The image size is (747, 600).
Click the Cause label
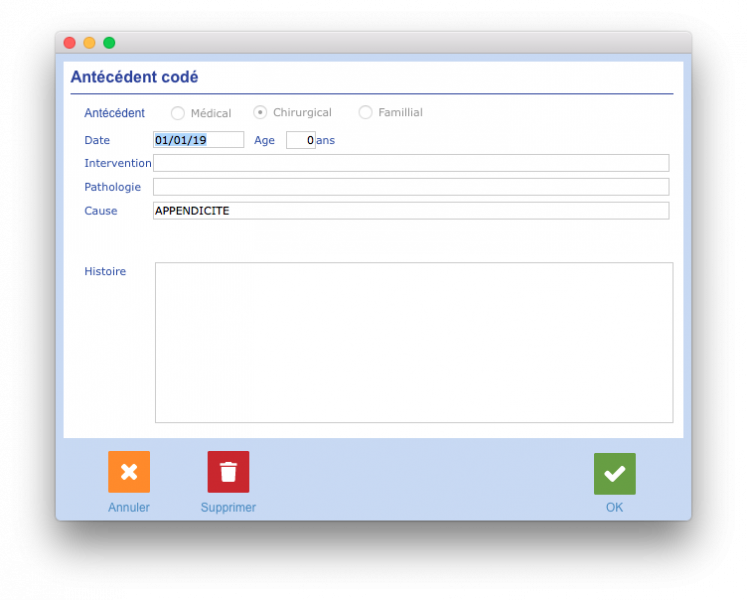[x=101, y=211]
